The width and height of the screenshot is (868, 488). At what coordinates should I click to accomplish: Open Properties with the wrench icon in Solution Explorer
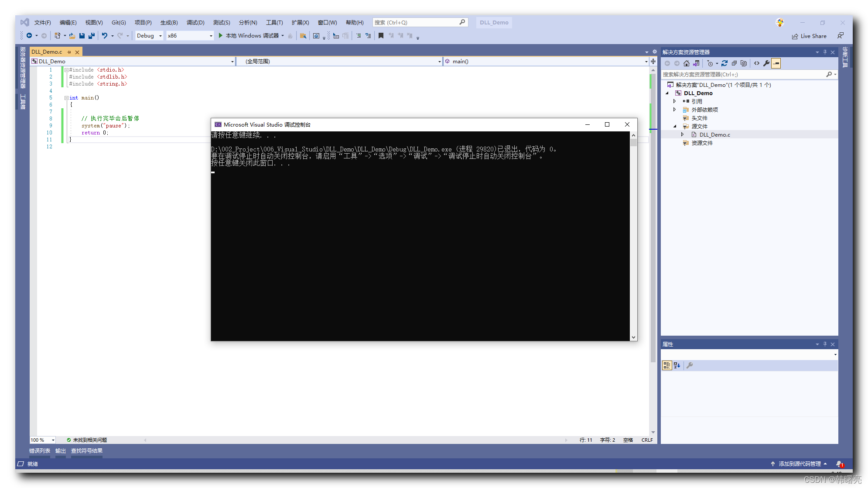[x=766, y=63]
